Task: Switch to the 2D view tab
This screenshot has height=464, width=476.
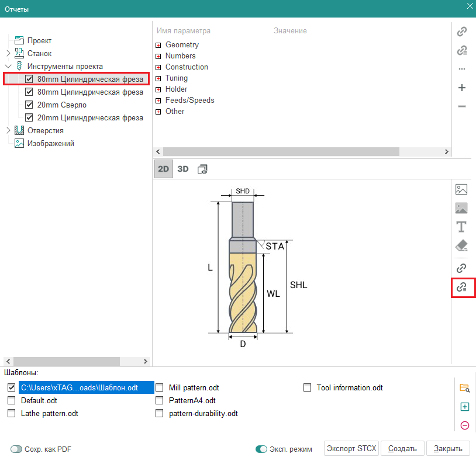Action: tap(164, 169)
